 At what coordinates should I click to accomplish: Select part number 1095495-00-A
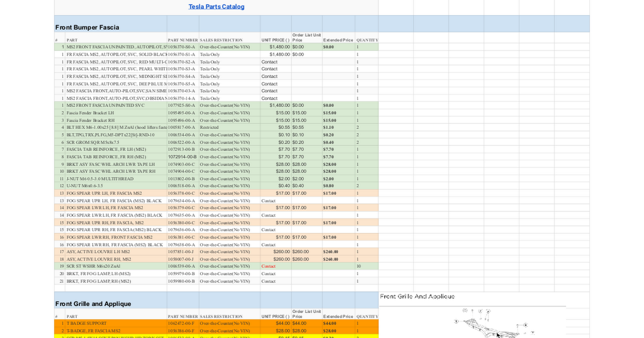pyautogui.click(x=183, y=113)
